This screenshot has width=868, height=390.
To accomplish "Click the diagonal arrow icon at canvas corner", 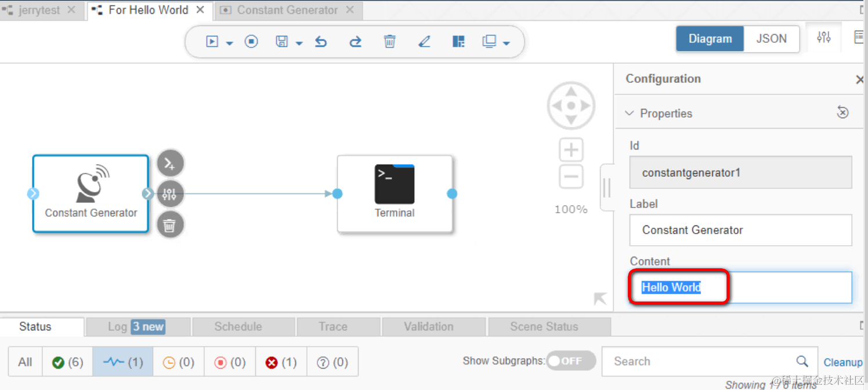I will tap(600, 299).
